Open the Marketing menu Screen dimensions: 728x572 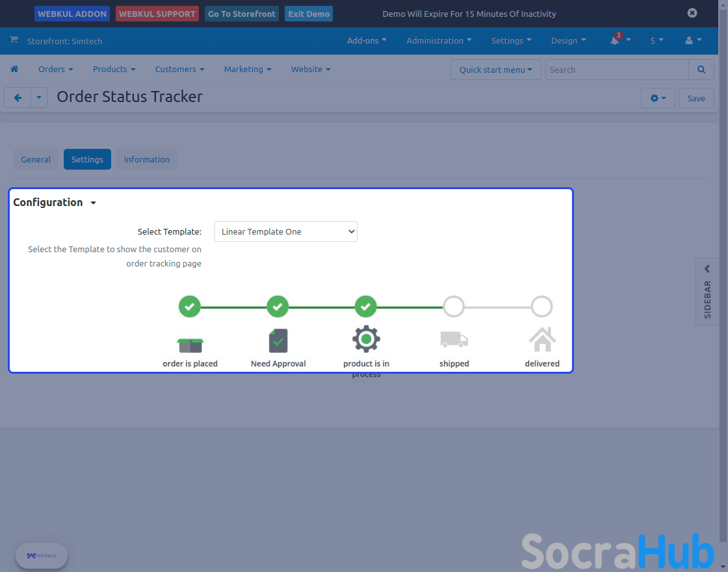(x=248, y=69)
